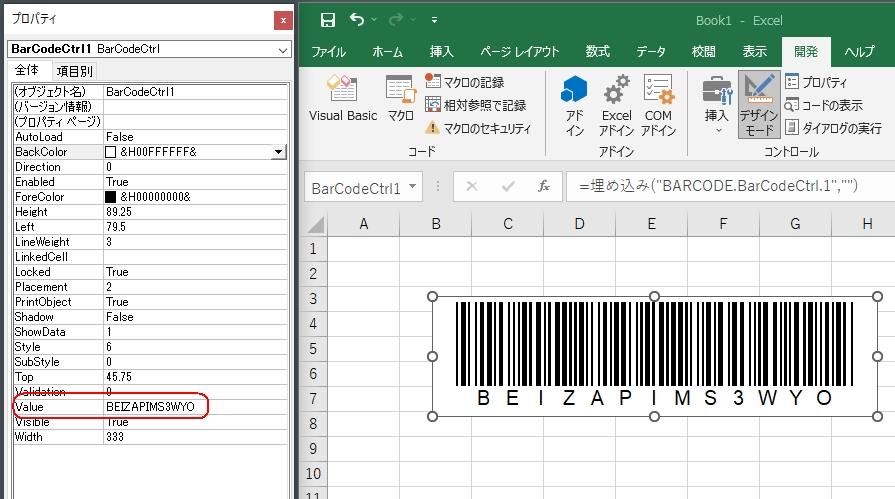Select column D header
Screen dimensions: 895x499
click(x=579, y=224)
